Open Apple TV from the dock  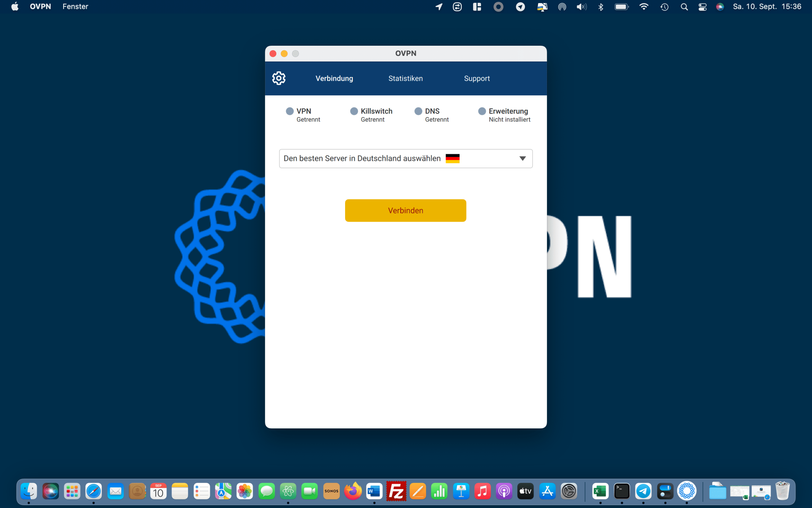pos(526,491)
